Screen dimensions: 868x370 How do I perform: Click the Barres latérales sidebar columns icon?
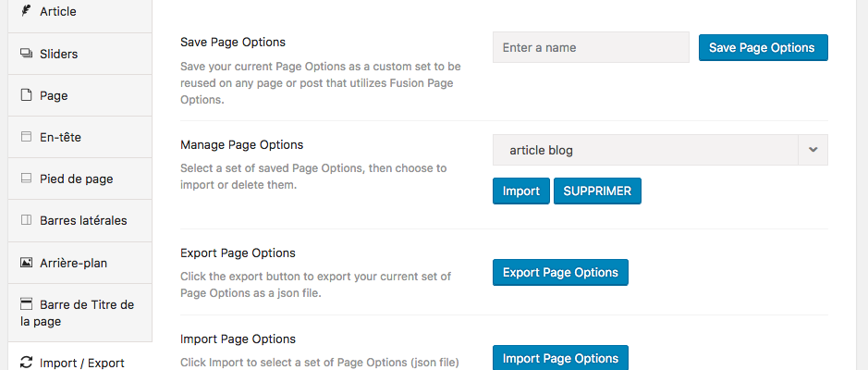[26, 220]
